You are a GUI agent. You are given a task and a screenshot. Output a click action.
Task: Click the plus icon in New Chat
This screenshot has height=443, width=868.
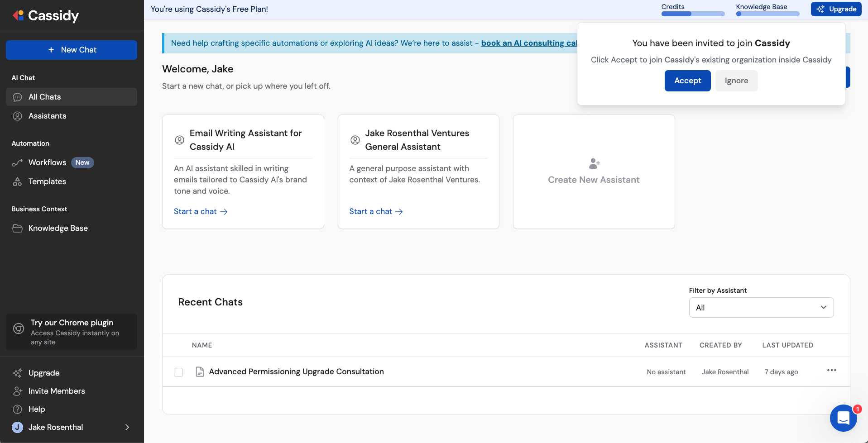coord(51,50)
